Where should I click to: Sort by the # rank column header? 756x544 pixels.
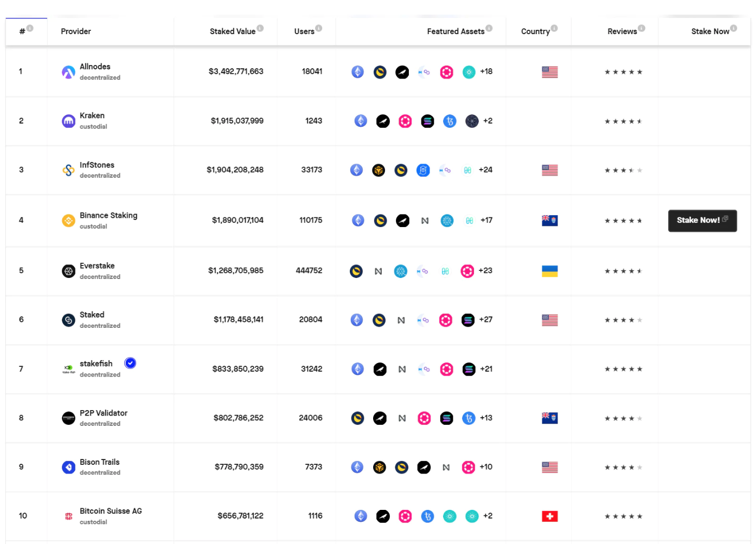(x=22, y=31)
